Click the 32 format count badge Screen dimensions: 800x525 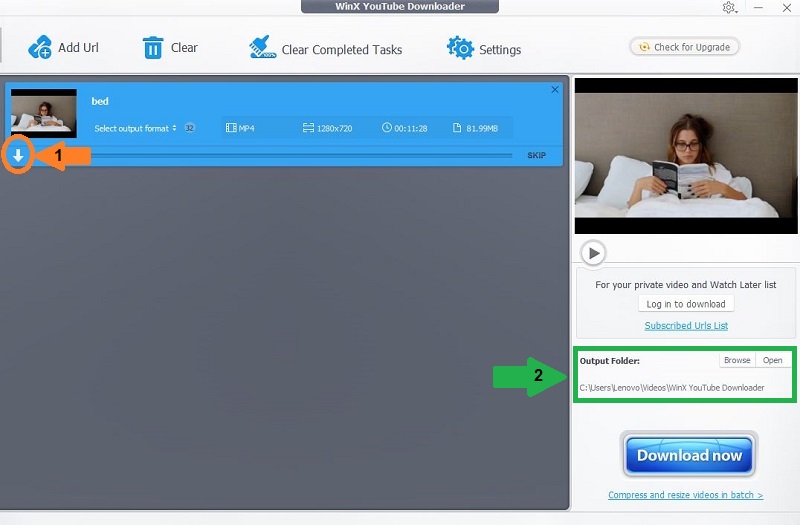pos(190,128)
